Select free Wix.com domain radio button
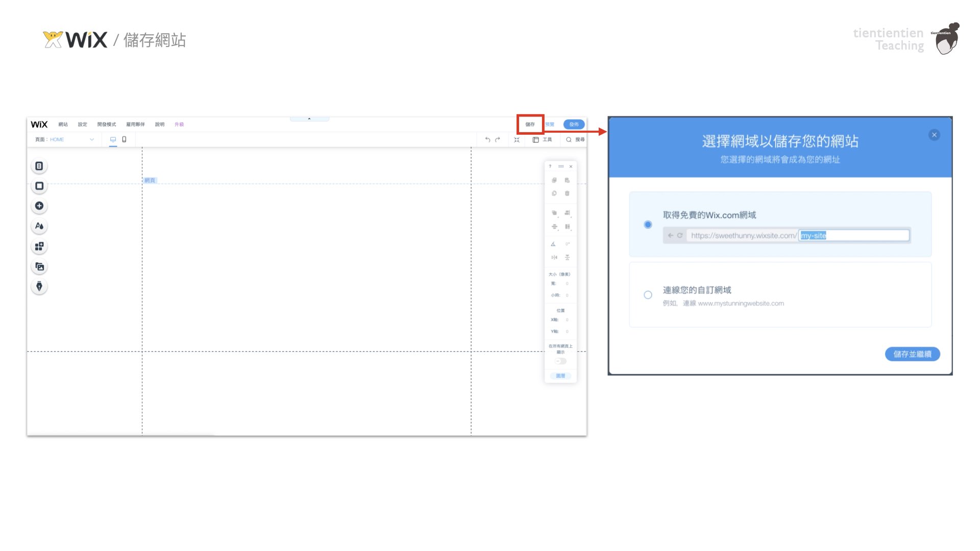The width and height of the screenshot is (980, 551). click(648, 224)
